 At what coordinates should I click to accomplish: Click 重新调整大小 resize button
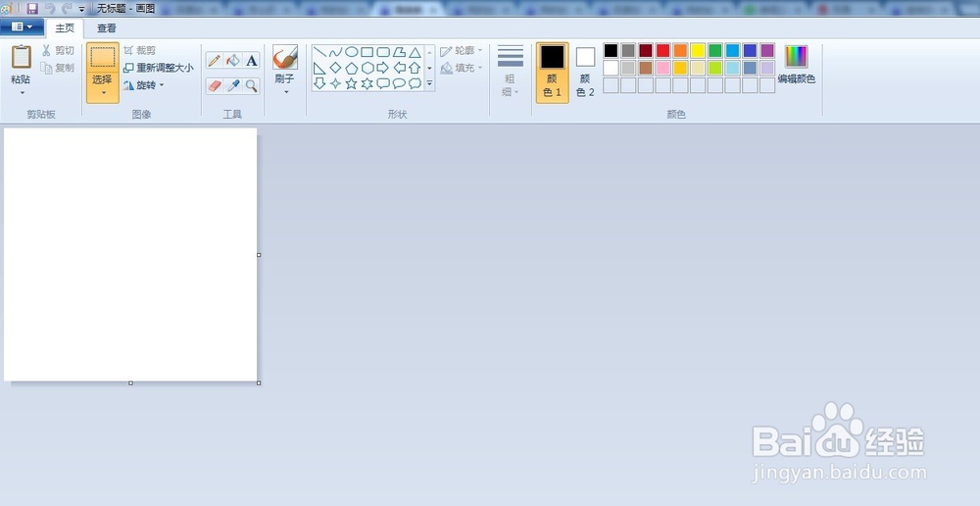click(158, 68)
